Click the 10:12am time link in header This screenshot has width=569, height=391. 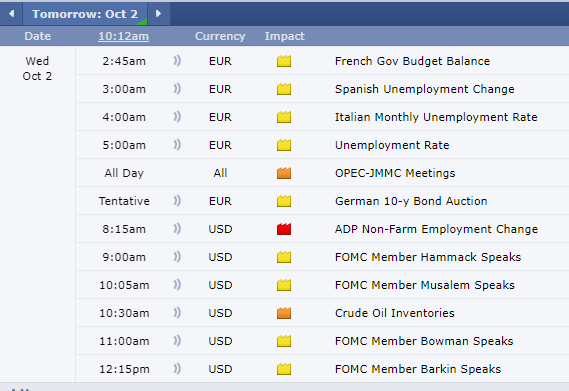pos(123,36)
